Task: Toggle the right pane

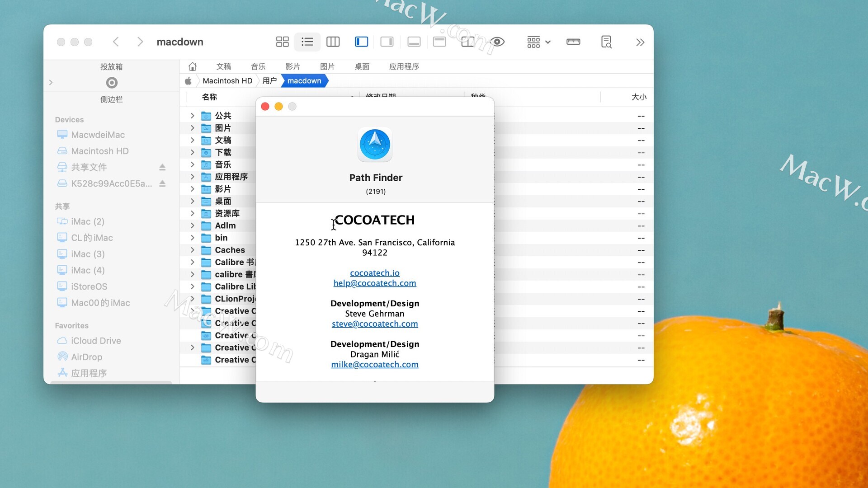Action: [x=387, y=42]
